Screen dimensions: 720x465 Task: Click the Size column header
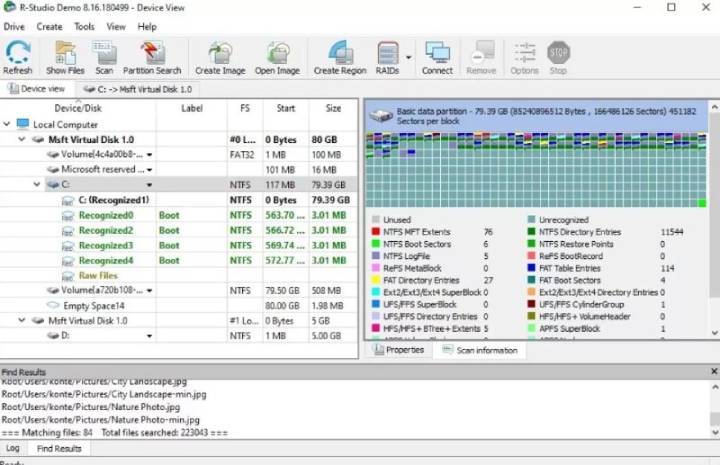(333, 108)
